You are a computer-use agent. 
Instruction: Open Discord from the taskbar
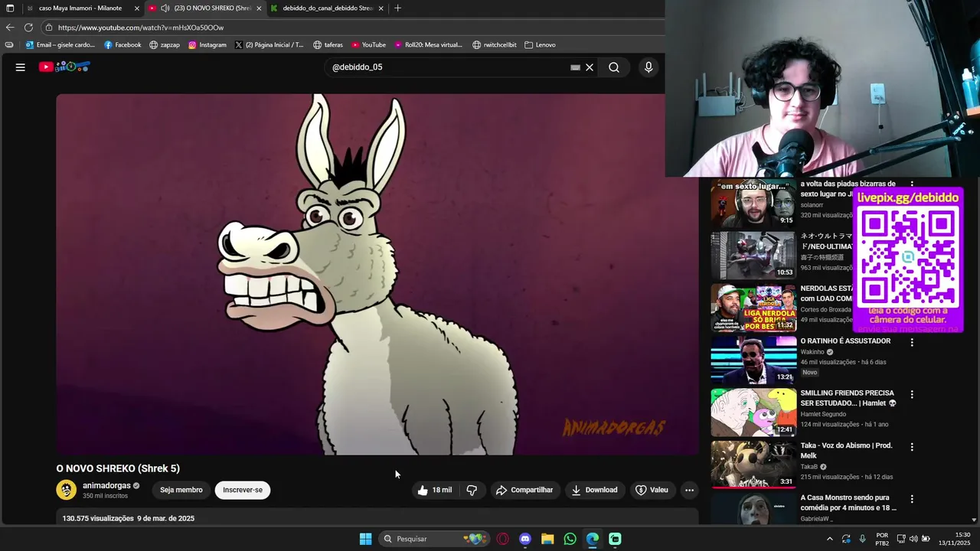[525, 539]
